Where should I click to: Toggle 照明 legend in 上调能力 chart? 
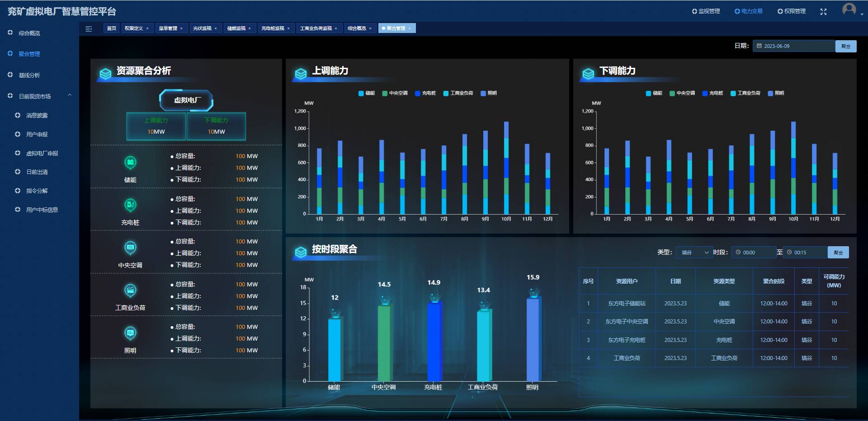click(x=489, y=93)
